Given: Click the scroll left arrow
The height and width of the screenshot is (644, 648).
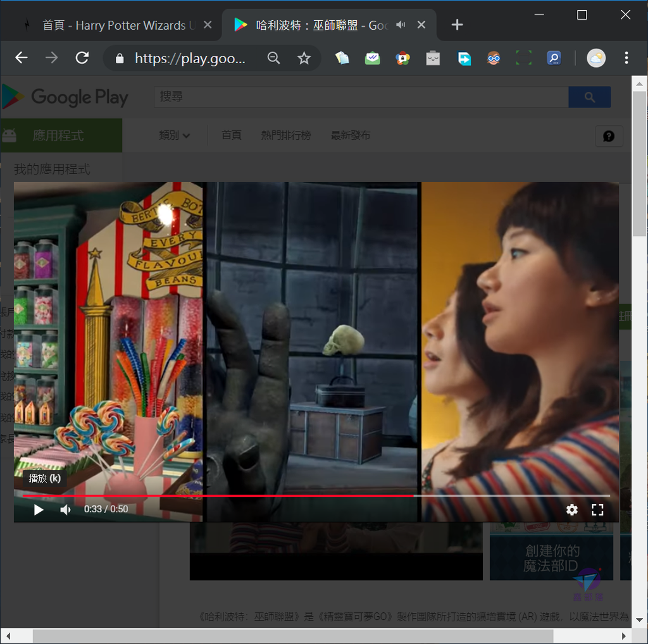Looking at the screenshot, I should click(x=8, y=636).
